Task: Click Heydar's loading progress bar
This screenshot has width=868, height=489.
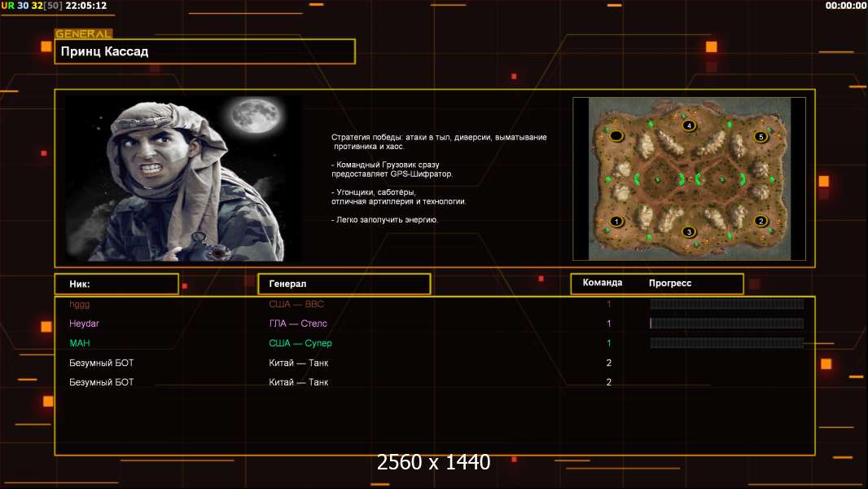Action: click(726, 324)
